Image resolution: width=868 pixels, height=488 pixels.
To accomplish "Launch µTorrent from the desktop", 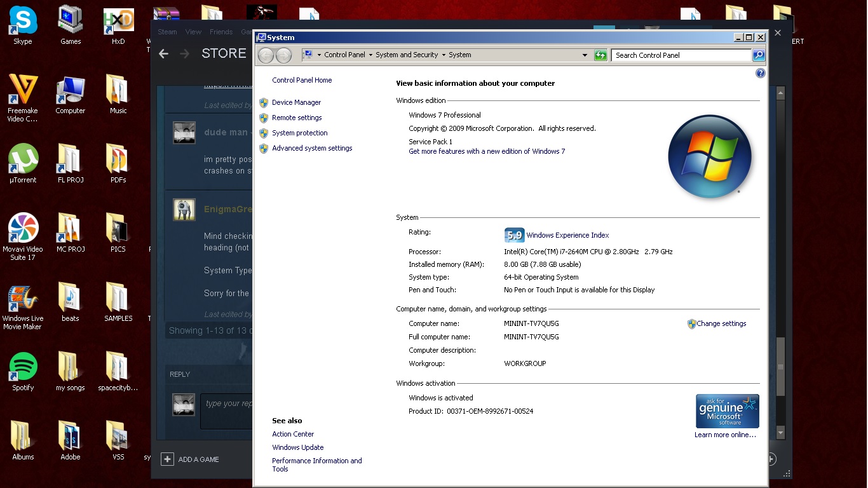I will [x=23, y=164].
